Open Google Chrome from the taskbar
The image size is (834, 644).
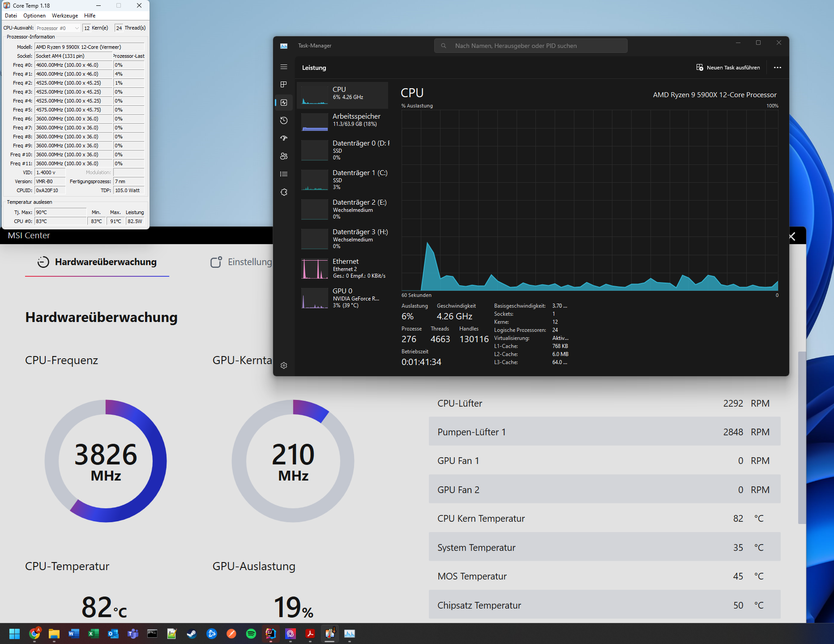pos(34,634)
